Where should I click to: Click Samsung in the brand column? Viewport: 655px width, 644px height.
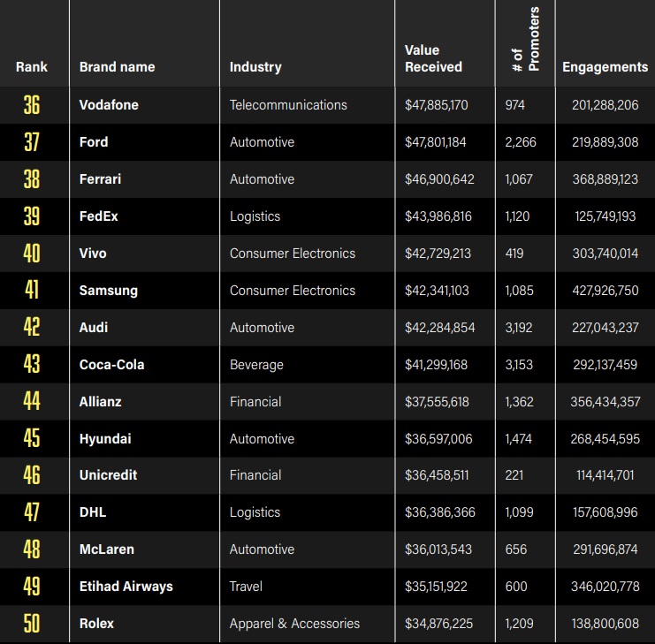pyautogui.click(x=108, y=291)
